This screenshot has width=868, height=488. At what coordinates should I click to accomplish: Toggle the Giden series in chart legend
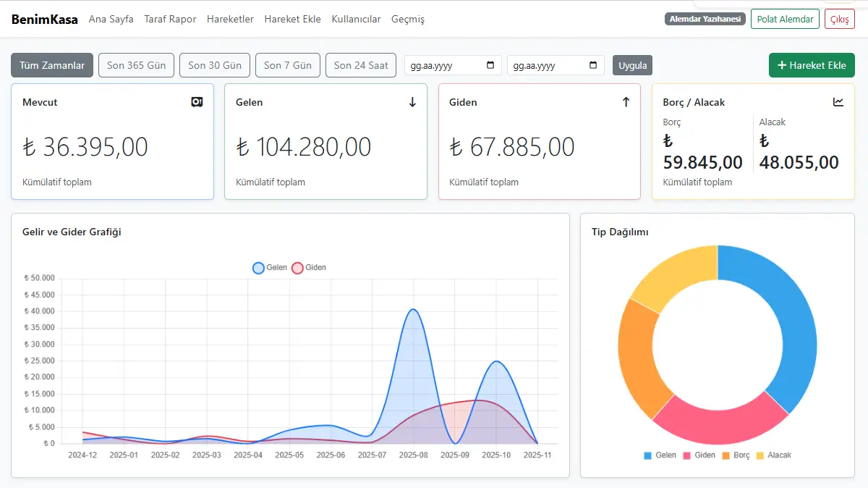tap(309, 268)
